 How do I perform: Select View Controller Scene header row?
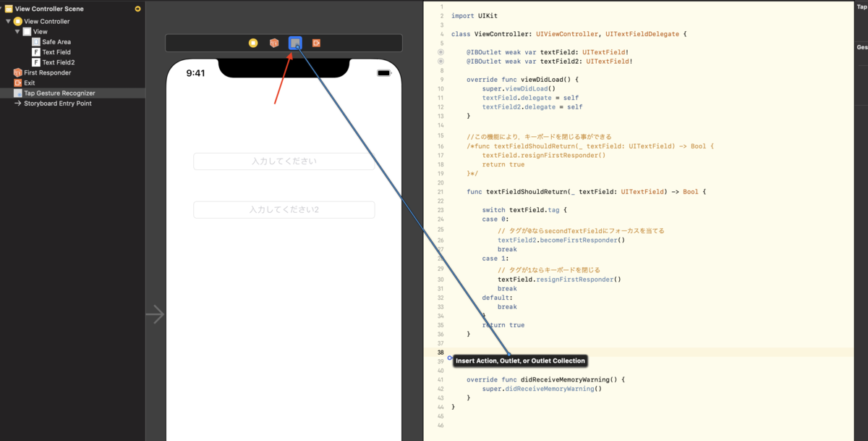(72, 9)
